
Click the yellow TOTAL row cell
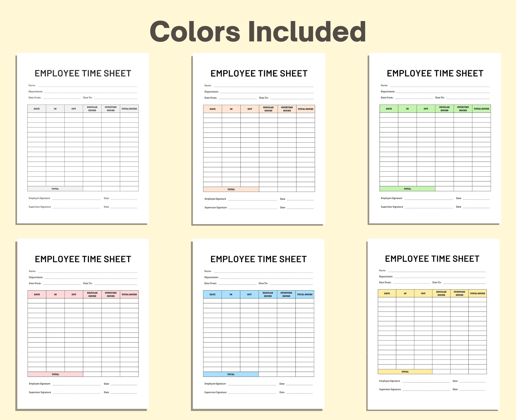[405, 372]
